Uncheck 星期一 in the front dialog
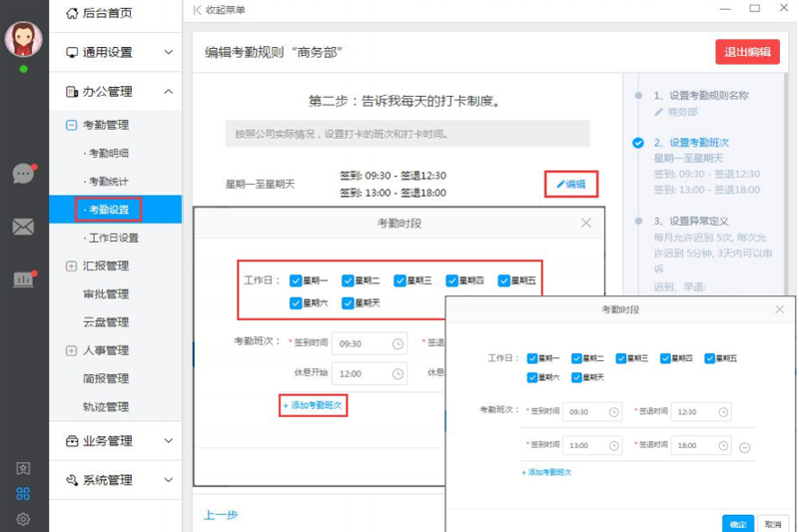 (x=532, y=358)
